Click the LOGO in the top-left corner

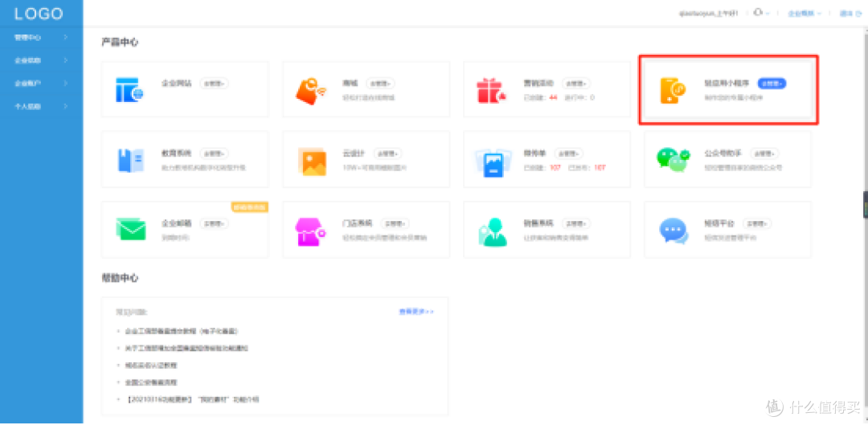pyautogui.click(x=39, y=14)
